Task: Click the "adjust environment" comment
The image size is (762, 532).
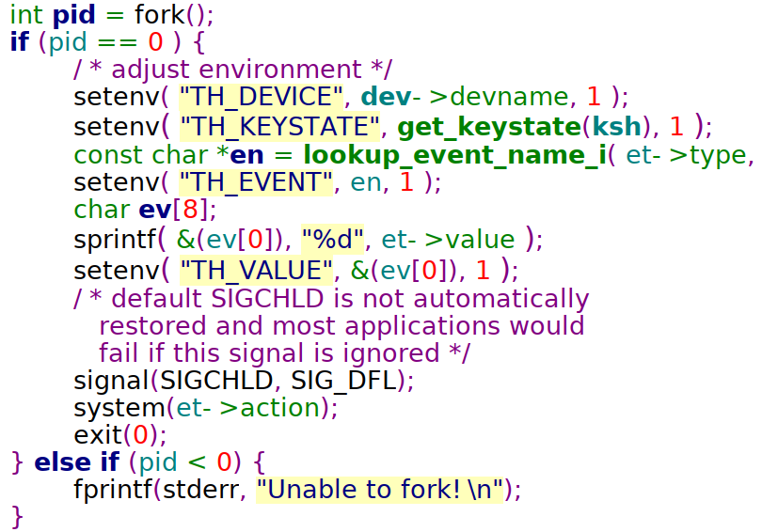Action: click(x=232, y=70)
